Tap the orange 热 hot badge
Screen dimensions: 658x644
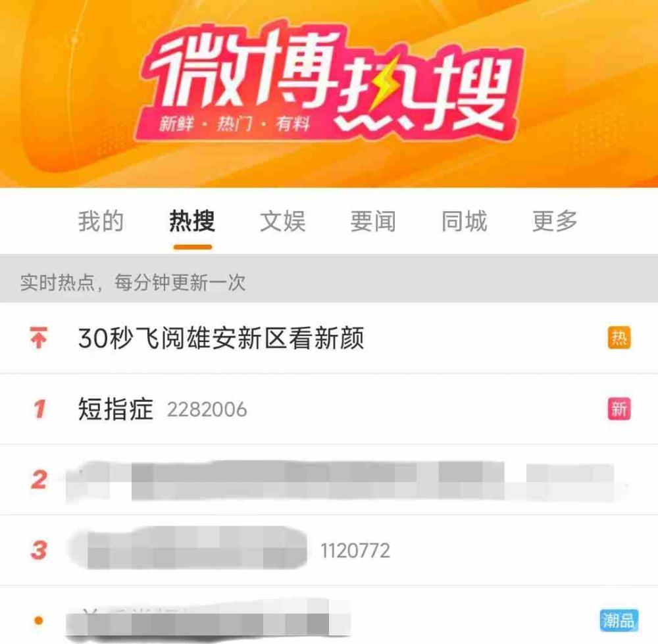619,338
